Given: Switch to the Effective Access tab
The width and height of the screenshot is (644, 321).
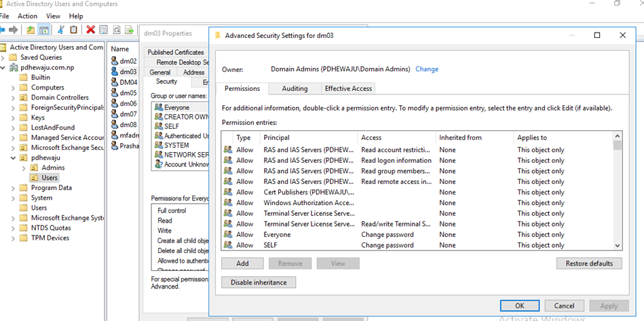Looking at the screenshot, I should point(348,88).
